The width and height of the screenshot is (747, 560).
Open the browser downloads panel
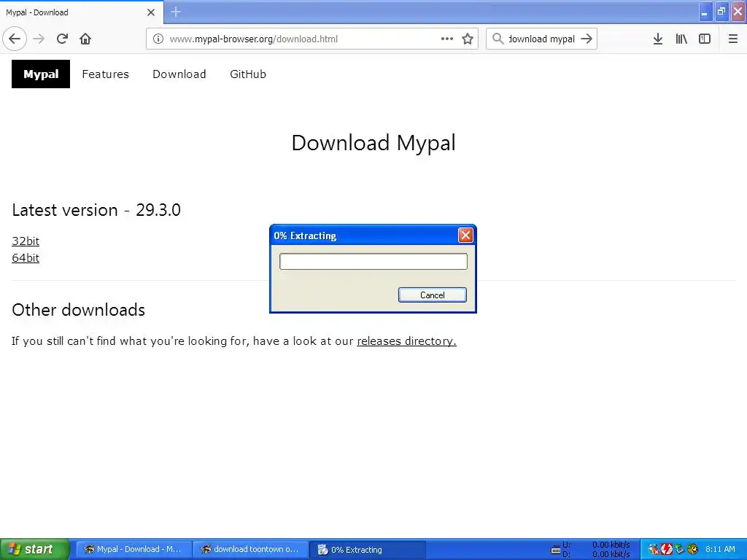pyautogui.click(x=657, y=39)
